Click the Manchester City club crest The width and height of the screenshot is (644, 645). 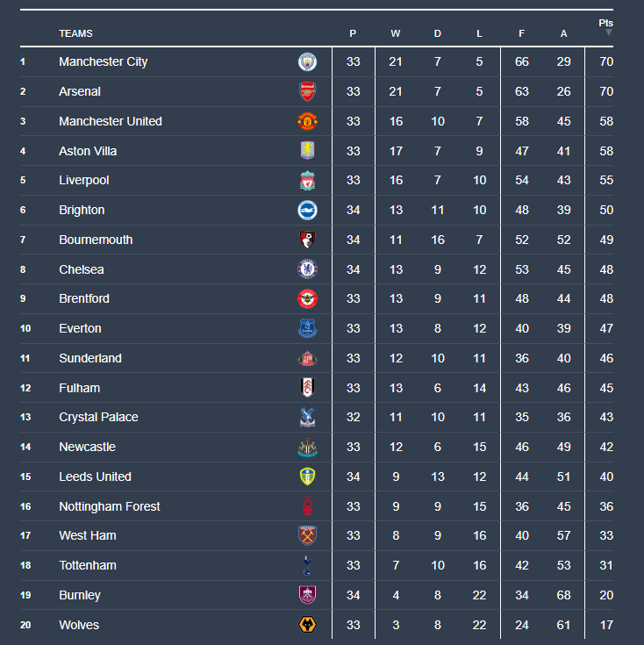click(x=307, y=61)
